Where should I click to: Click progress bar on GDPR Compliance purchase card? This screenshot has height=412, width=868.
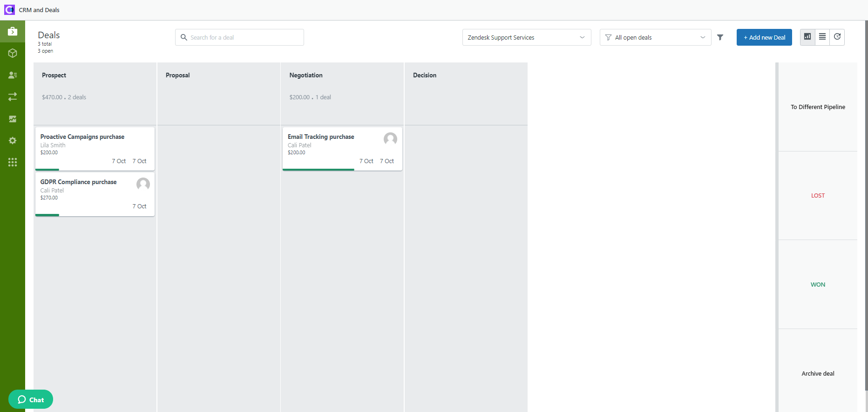(47, 215)
